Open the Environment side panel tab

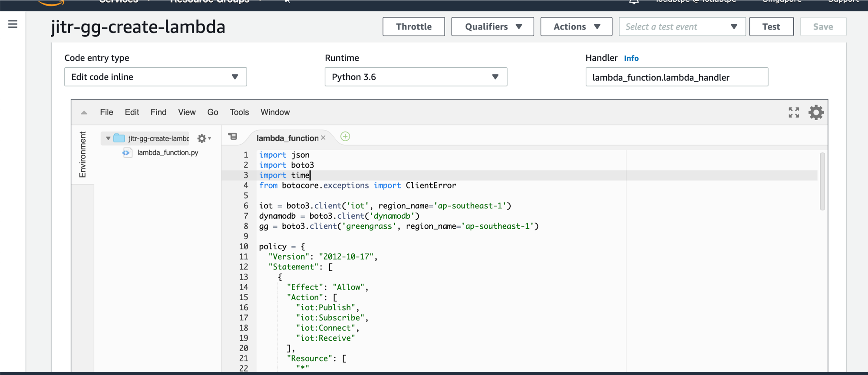coord(83,155)
